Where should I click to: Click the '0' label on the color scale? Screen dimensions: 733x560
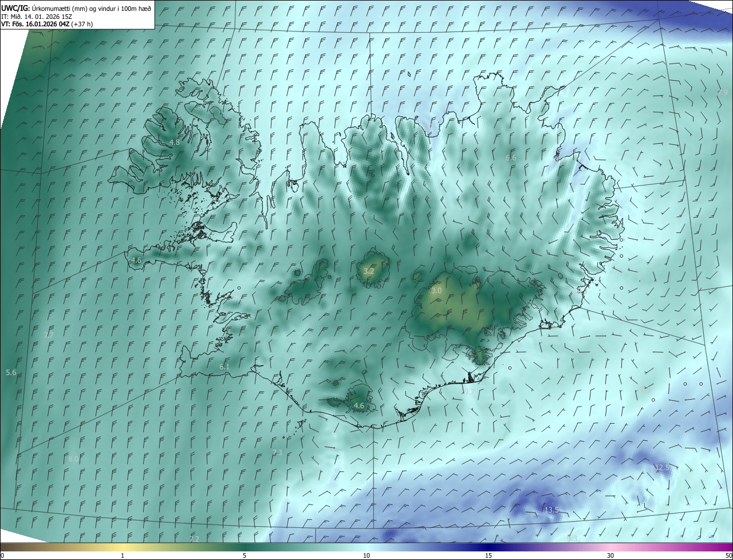pos(2,555)
